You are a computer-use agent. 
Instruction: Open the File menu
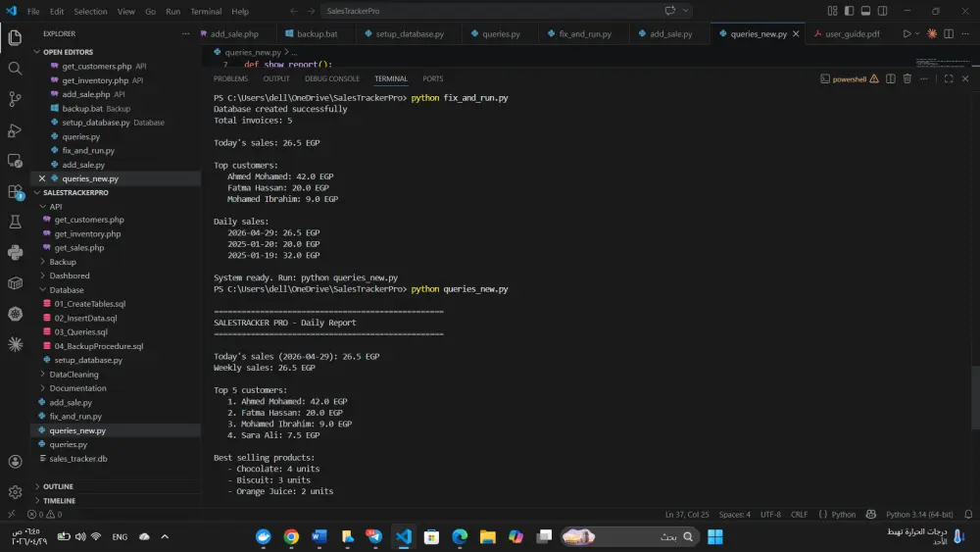coord(33,11)
